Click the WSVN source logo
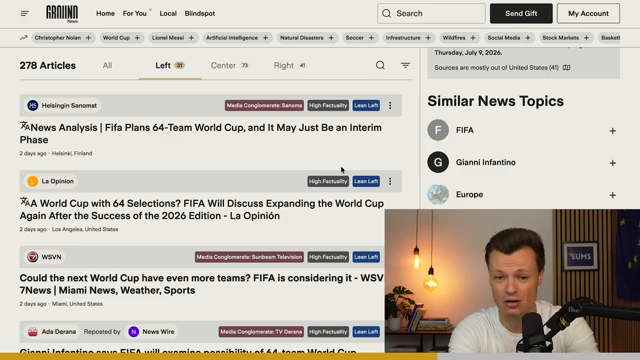Image resolution: width=640 pixels, height=360 pixels. [x=33, y=257]
